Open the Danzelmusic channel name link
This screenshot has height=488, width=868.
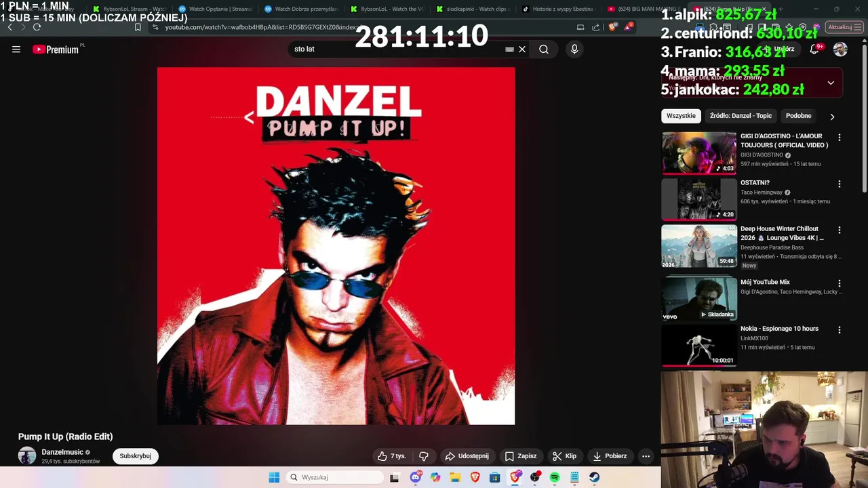click(62, 452)
